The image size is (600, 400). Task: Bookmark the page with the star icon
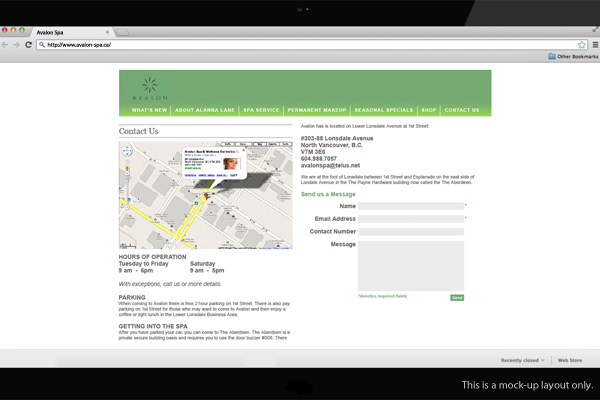[582, 45]
